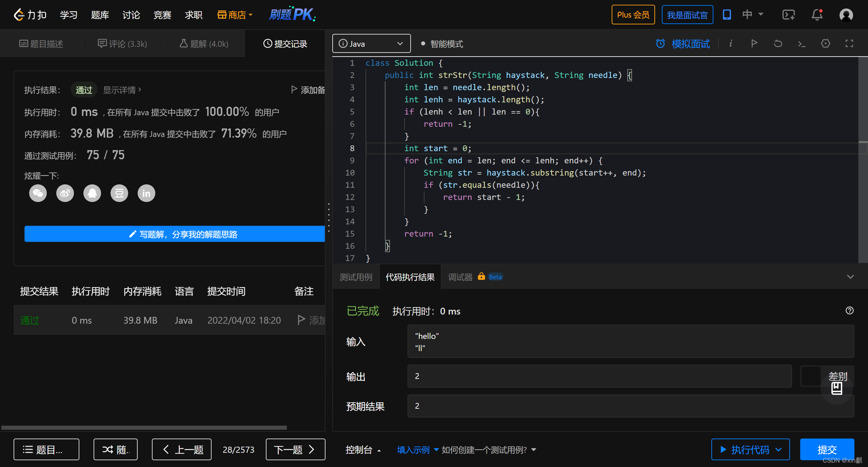The height and width of the screenshot is (467, 868).
Task: Switch to the 题目描述 tab
Action: coord(41,44)
